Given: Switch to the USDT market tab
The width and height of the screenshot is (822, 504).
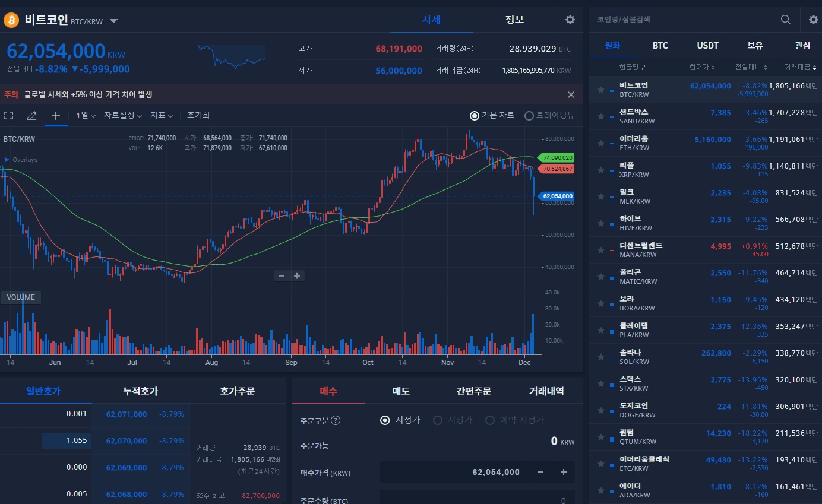Looking at the screenshot, I should pos(707,45).
